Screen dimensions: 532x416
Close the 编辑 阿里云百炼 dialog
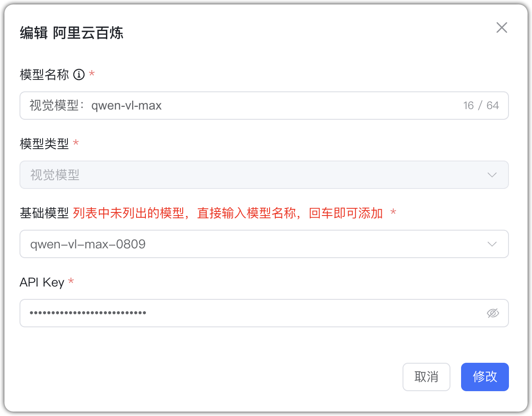pos(501,27)
